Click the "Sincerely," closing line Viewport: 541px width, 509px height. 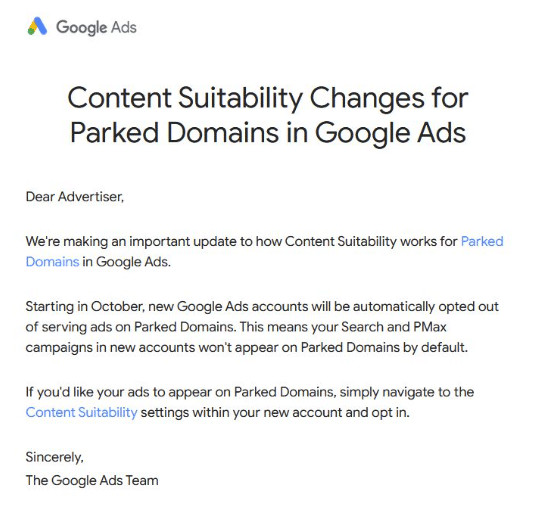click(55, 457)
